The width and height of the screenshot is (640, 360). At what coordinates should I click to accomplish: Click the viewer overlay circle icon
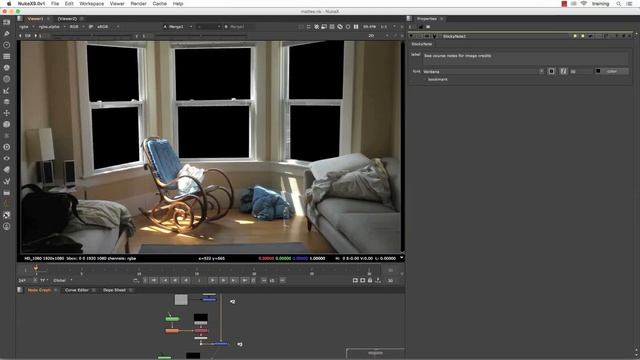coord(348,27)
